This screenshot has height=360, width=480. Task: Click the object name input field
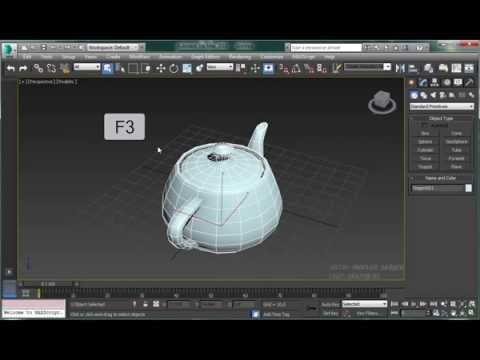coord(437,188)
